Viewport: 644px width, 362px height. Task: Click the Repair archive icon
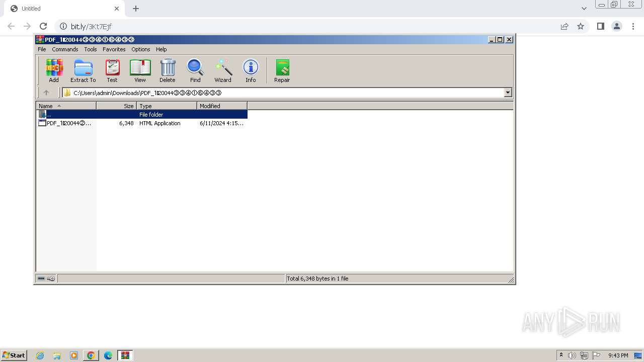pos(282,70)
